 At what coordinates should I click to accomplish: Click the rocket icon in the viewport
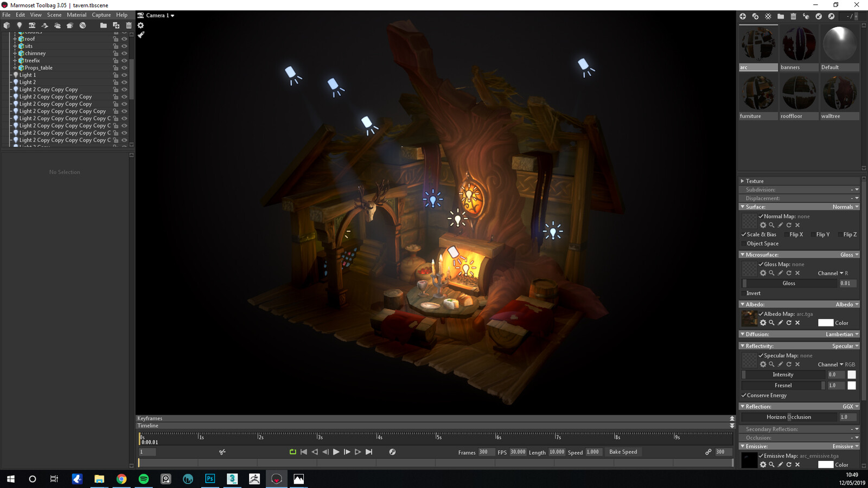coord(141,35)
